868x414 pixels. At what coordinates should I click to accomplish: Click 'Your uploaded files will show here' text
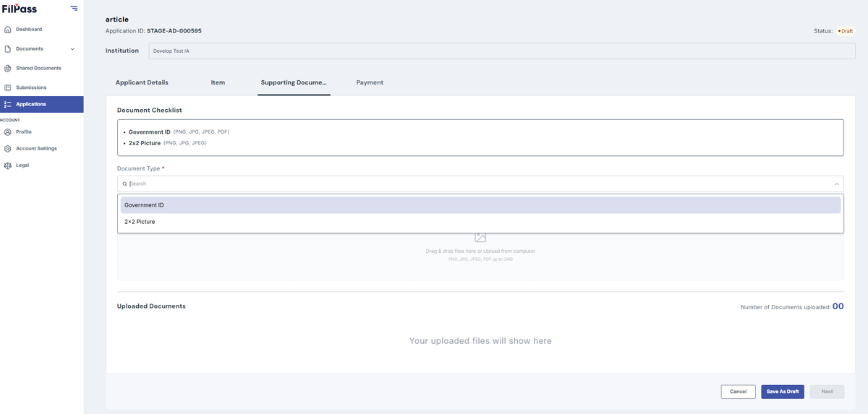(x=480, y=341)
